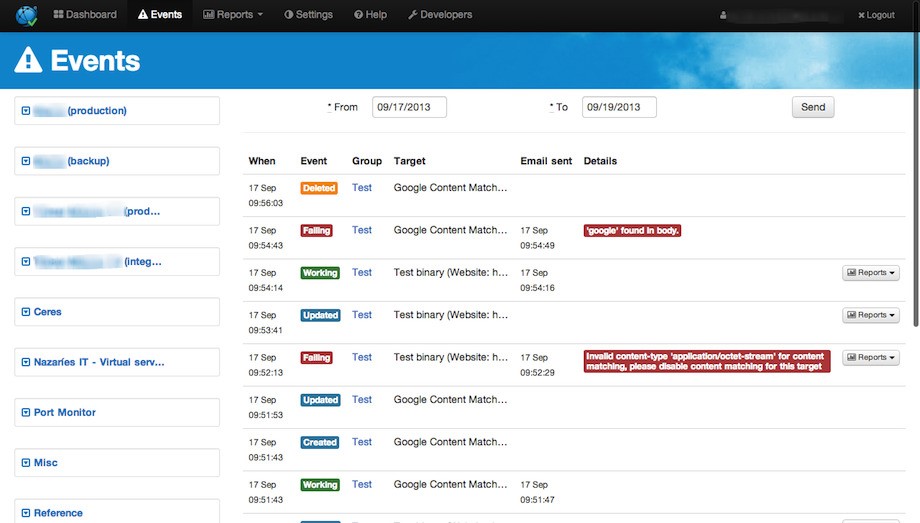Screen dimensions: 920x523
Task: Expand the Misc group toggle icon
Action: point(26,463)
